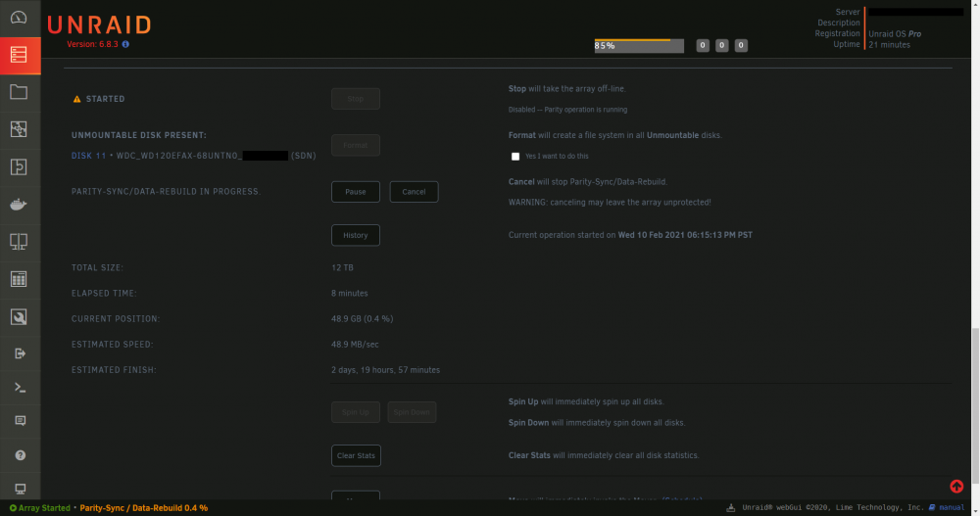Open the Dashboard gauge icon in sidebar
The height and width of the screenshot is (516, 980).
(x=19, y=18)
